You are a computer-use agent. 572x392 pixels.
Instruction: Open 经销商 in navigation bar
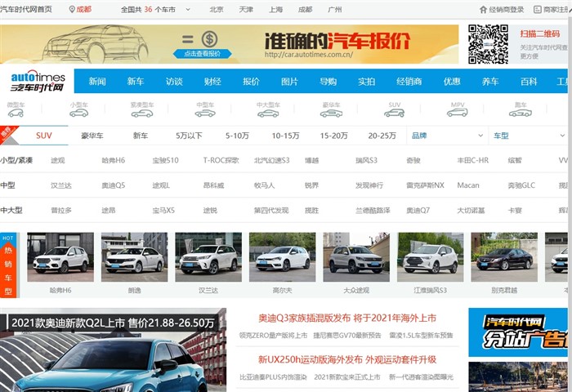pyautogui.click(x=409, y=82)
